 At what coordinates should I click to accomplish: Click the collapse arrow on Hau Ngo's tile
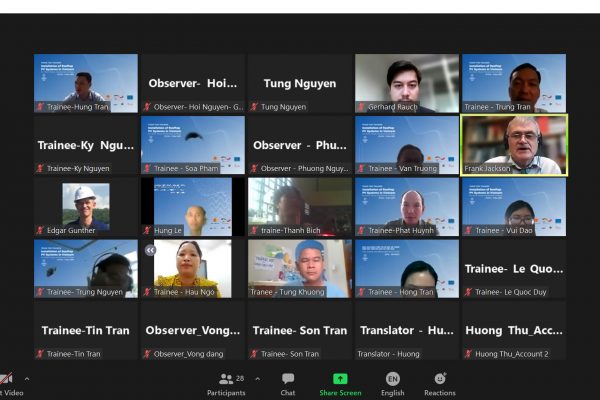[x=150, y=251]
